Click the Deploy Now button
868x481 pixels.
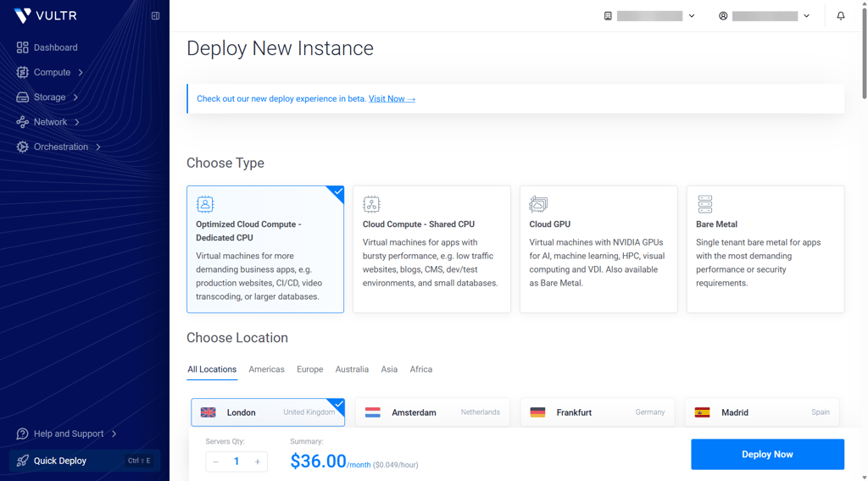[x=767, y=455]
